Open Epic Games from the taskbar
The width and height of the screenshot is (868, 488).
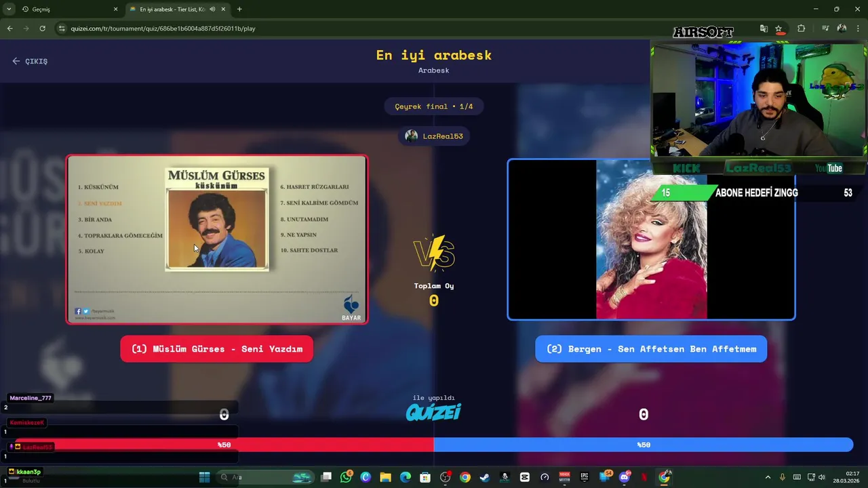(x=585, y=477)
